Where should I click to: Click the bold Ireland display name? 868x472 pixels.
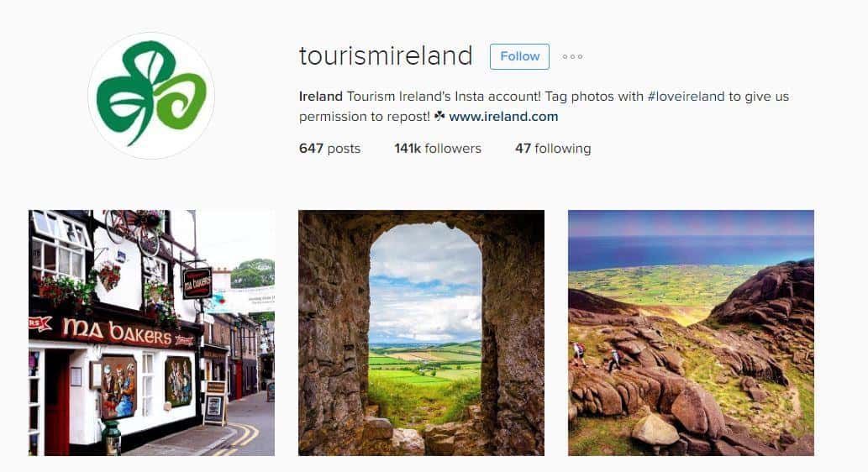point(320,97)
